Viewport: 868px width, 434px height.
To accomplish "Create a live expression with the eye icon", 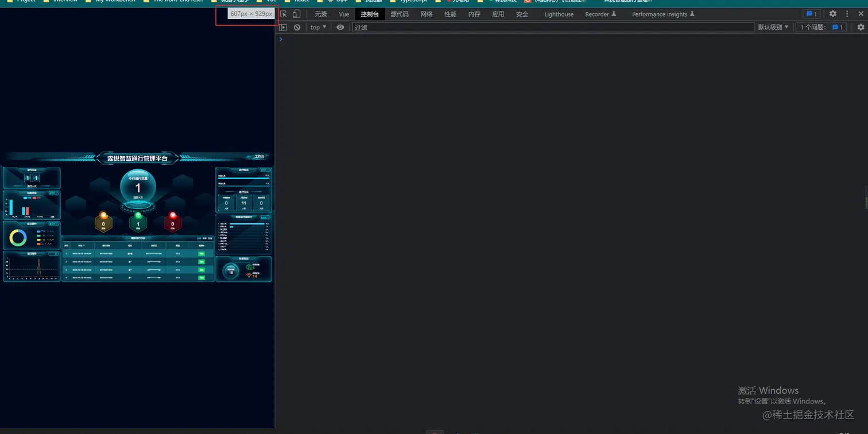I will tap(340, 28).
